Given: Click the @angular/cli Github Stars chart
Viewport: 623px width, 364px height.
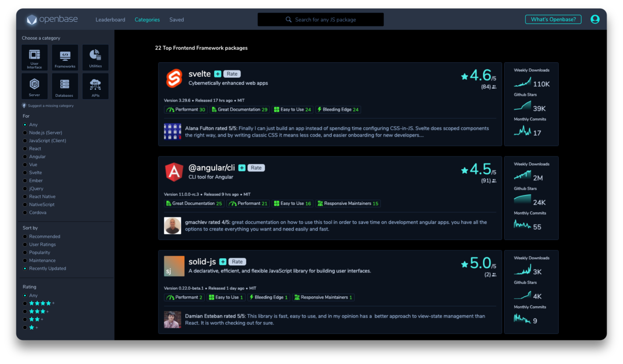Looking at the screenshot, I should (x=522, y=200).
